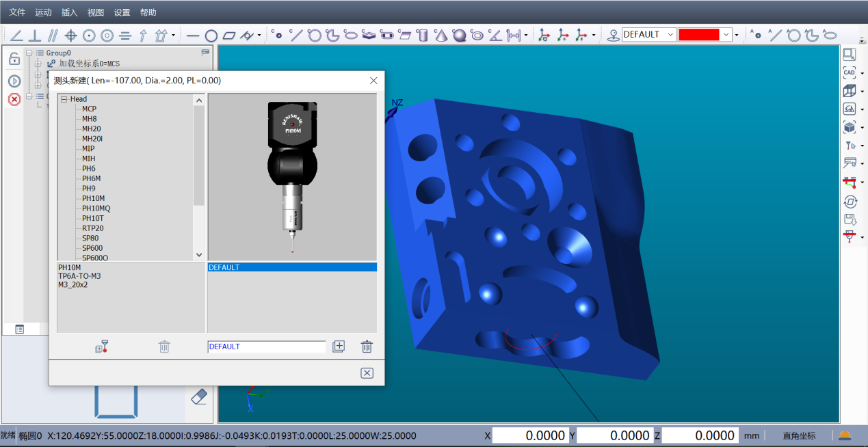Open the 插入 menu
868x447 pixels.
[69, 12]
